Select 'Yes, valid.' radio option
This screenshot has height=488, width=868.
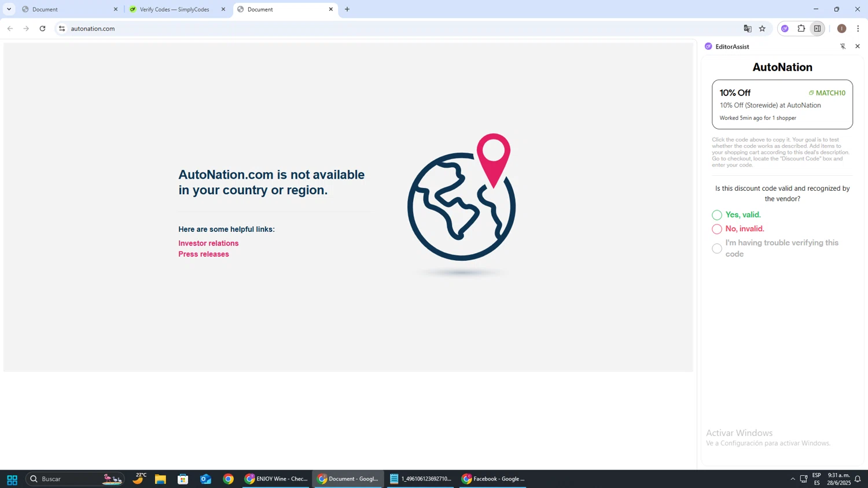pyautogui.click(x=717, y=215)
